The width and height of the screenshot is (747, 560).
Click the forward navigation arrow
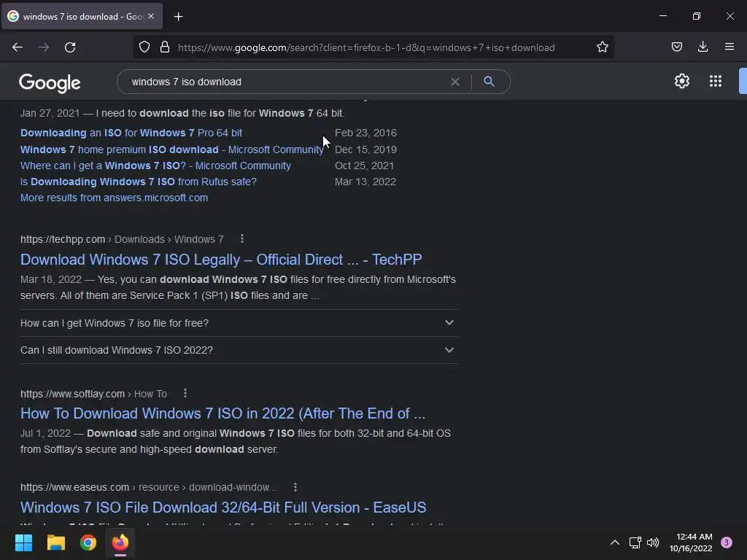tap(44, 47)
